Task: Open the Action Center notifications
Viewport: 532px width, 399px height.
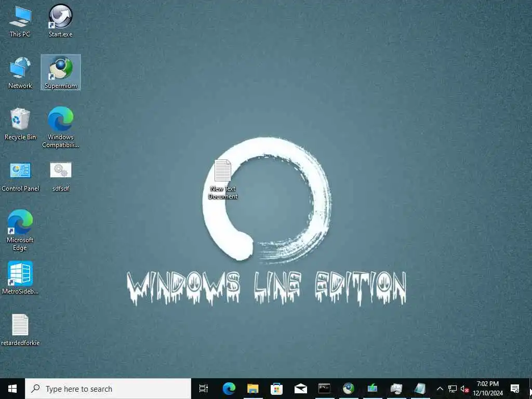Action: tap(515, 389)
